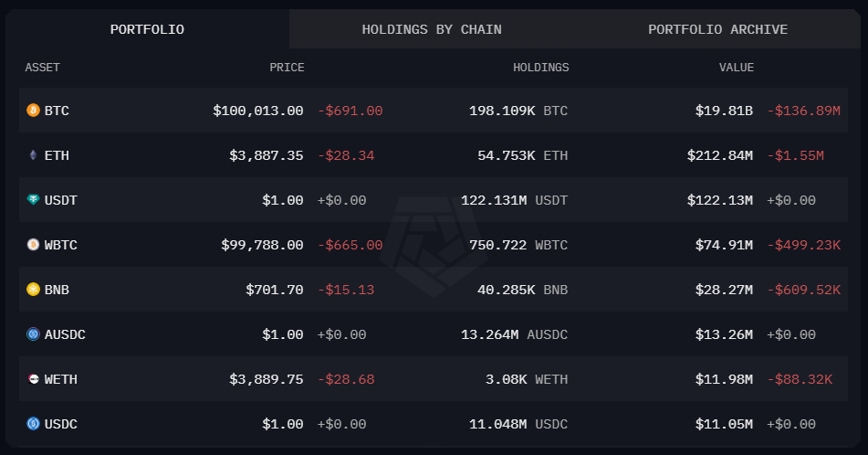Click BTC value of $19.81B
Viewport: 868px width, 455px height.
724,111
